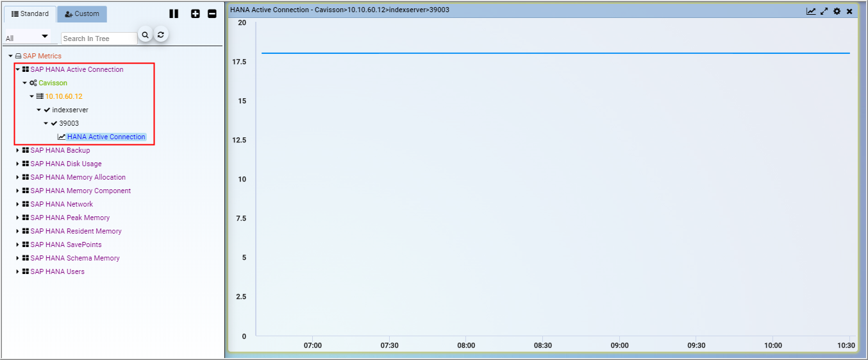Viewport: 868px width, 360px height.
Task: Open the HANA Active Connection graph leaf
Action: [x=106, y=137]
